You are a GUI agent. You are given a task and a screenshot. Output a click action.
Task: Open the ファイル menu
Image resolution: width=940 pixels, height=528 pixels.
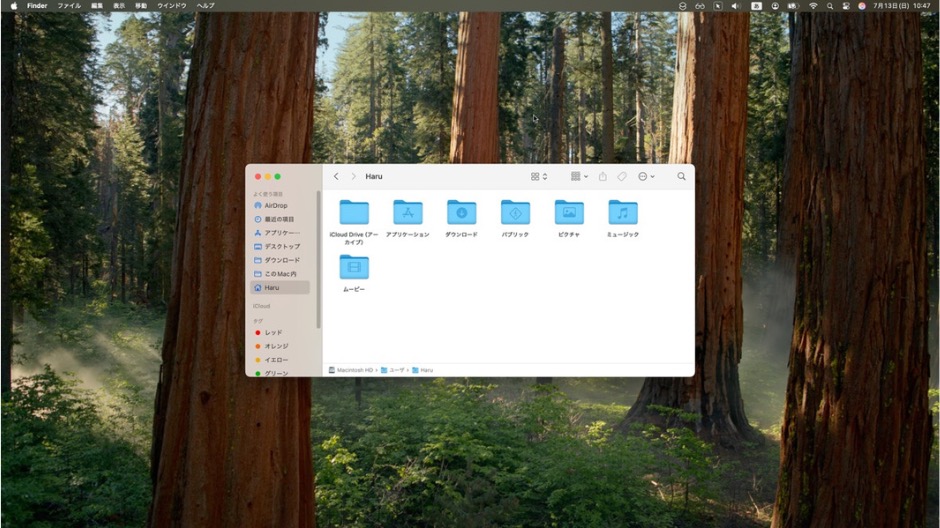point(69,5)
